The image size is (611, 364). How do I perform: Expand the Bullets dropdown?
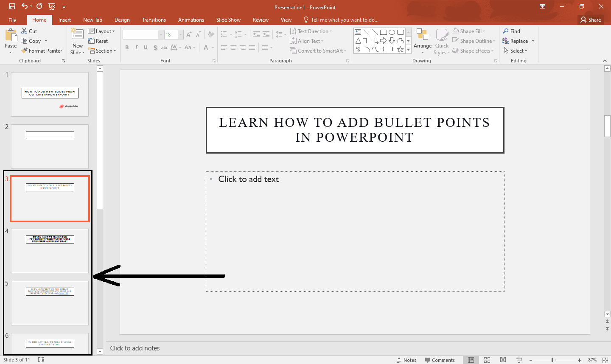[230, 34]
